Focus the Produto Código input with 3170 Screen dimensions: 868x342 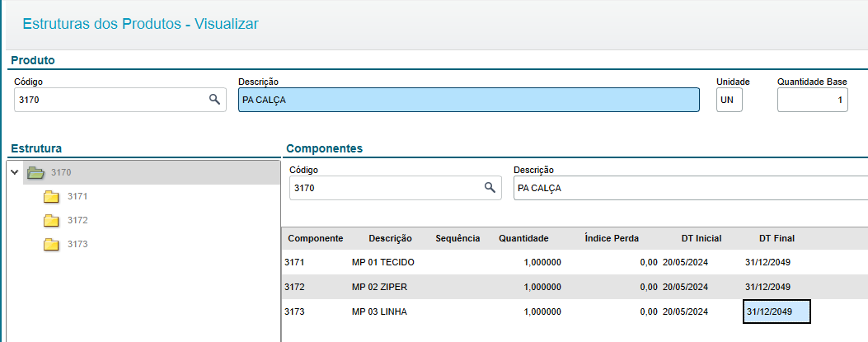coord(120,101)
